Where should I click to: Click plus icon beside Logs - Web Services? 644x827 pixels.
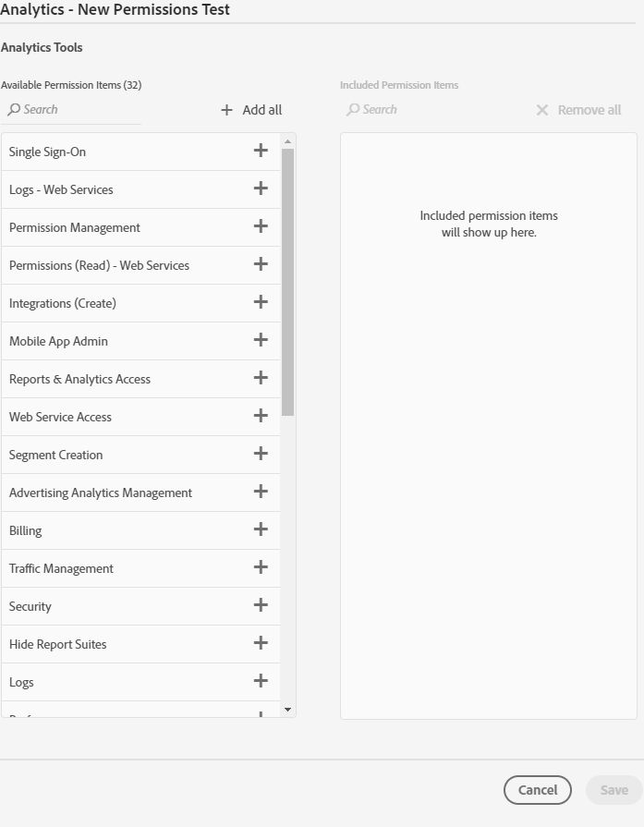point(261,189)
